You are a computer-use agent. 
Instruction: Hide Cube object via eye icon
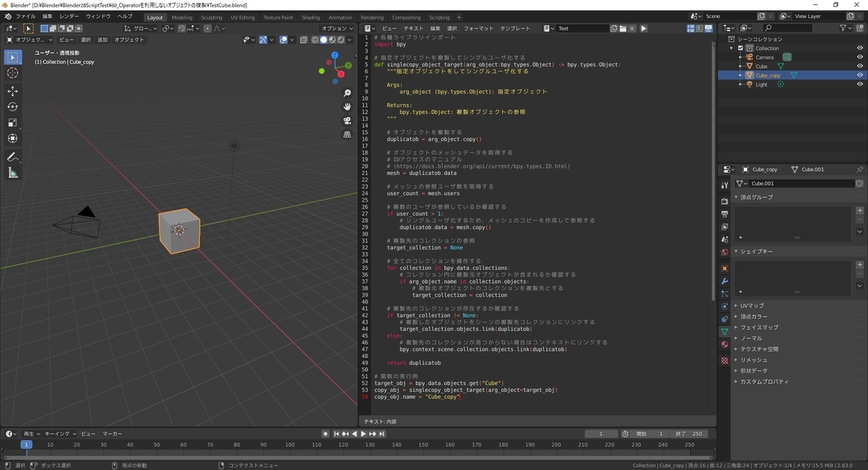[x=860, y=66]
